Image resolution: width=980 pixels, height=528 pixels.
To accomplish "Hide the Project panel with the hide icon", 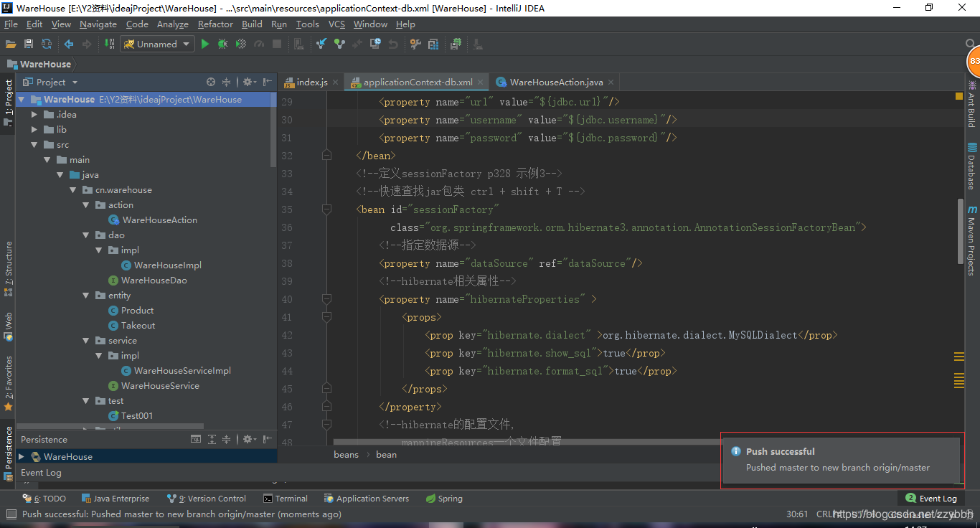I will coord(268,82).
